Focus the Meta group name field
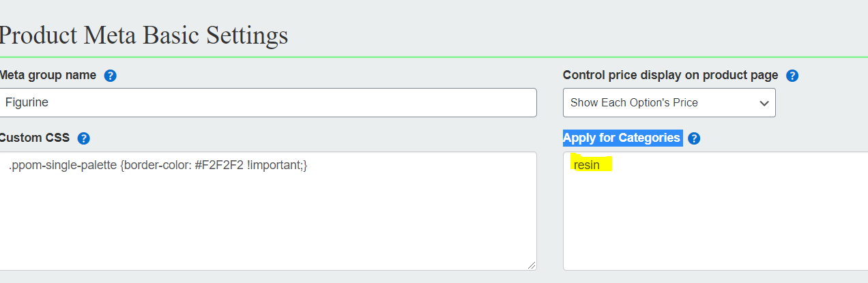Screen dimensions: 868x283 268,102
